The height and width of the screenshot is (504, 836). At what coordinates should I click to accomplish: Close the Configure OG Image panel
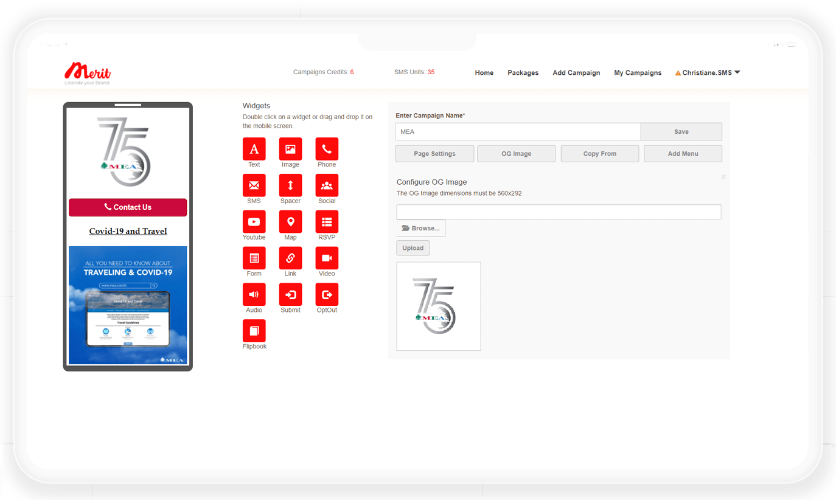[x=723, y=177]
